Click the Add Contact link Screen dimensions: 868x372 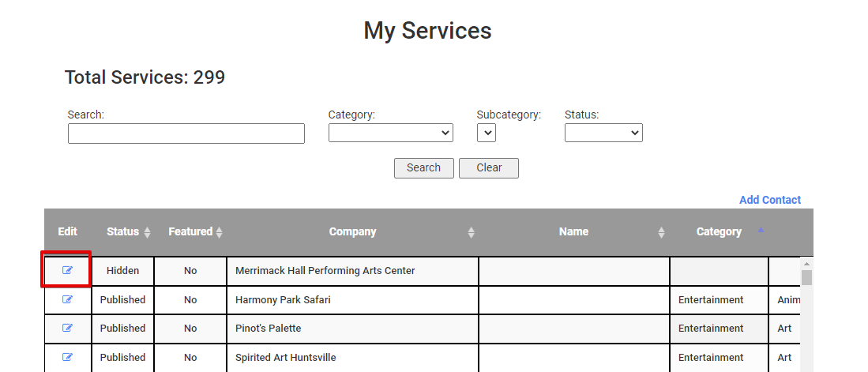769,200
